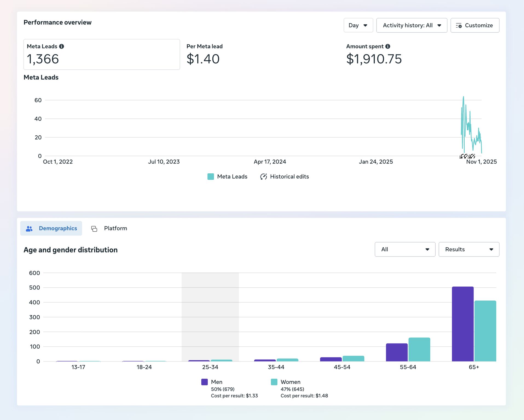Click the historical edit markers on chart timeline
The image size is (524, 420).
(467, 156)
